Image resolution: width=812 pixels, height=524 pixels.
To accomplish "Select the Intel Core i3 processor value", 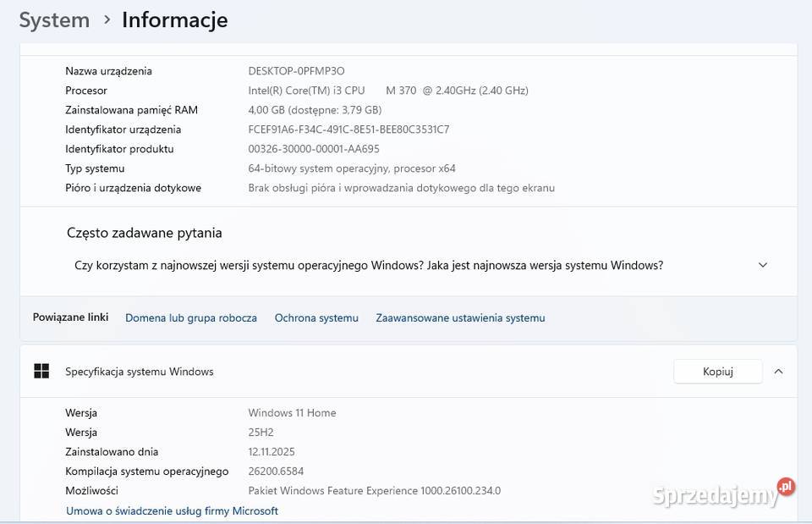I will (x=388, y=91).
